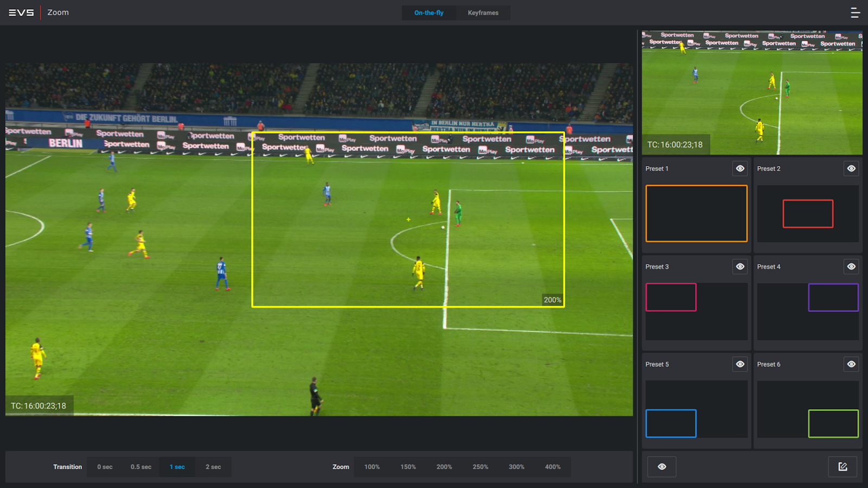
Task: Click the main video timecode TC: 16:00:23;18
Action: coord(39,406)
